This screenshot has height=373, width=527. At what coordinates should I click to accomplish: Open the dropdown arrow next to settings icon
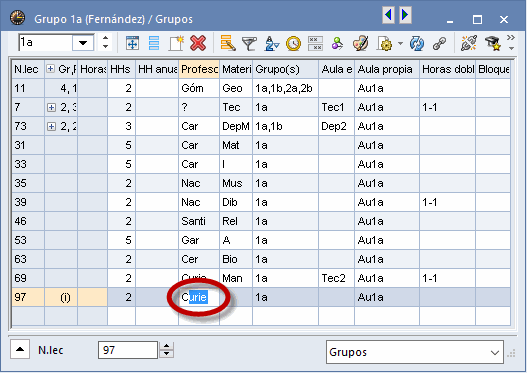click(x=400, y=43)
